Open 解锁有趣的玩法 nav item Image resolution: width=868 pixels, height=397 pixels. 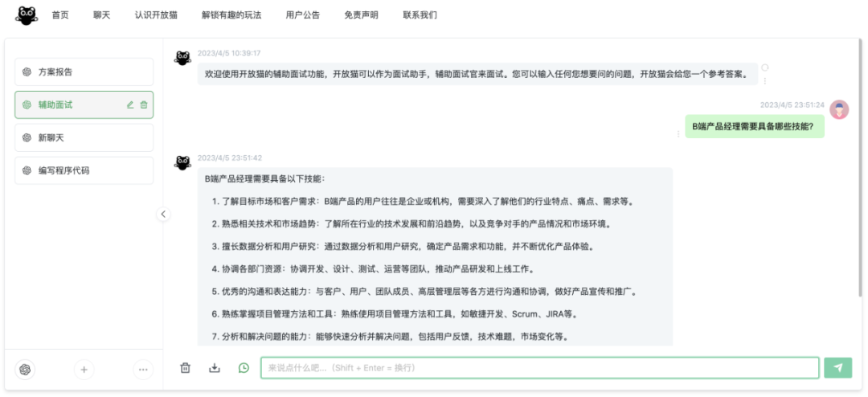231,15
